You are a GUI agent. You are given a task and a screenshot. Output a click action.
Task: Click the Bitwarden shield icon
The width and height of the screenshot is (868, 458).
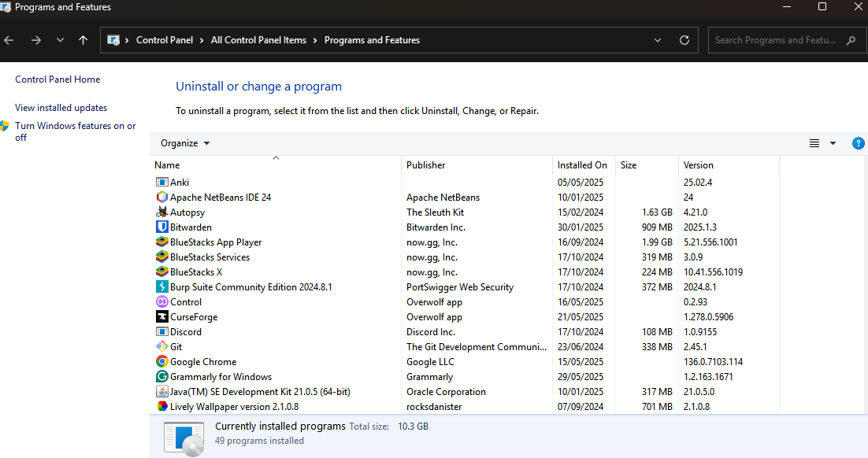(x=161, y=227)
